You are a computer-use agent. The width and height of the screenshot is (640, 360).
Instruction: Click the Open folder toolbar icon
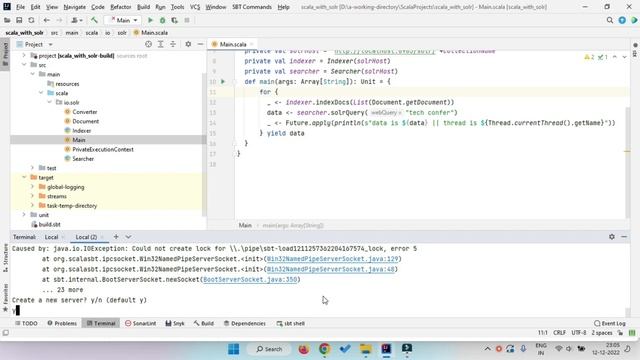(x=7, y=20)
